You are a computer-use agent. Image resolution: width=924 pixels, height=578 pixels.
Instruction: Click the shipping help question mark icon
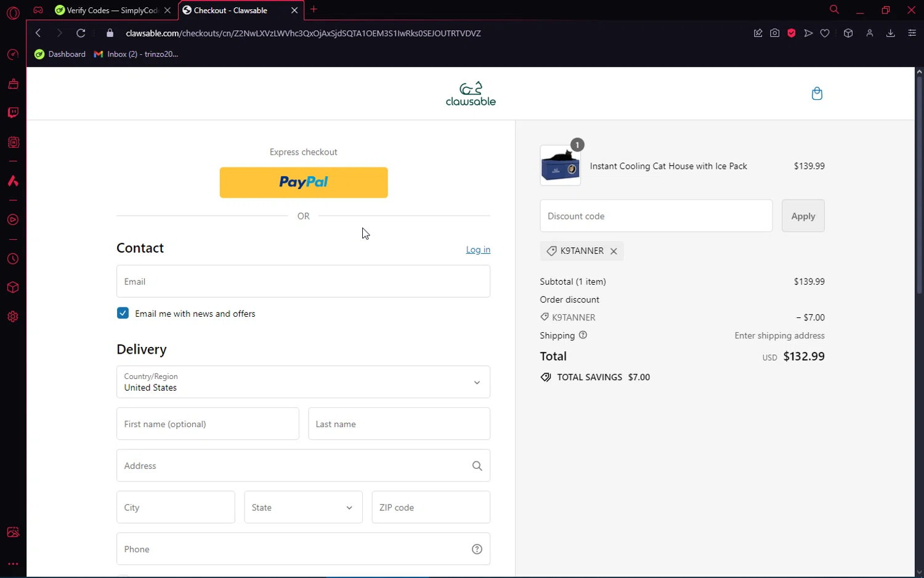[583, 335]
